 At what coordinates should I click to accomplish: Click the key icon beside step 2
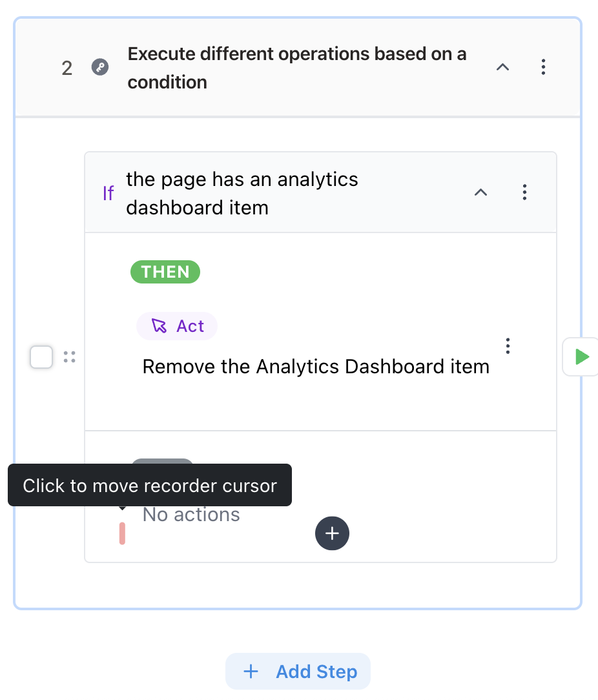point(100,67)
